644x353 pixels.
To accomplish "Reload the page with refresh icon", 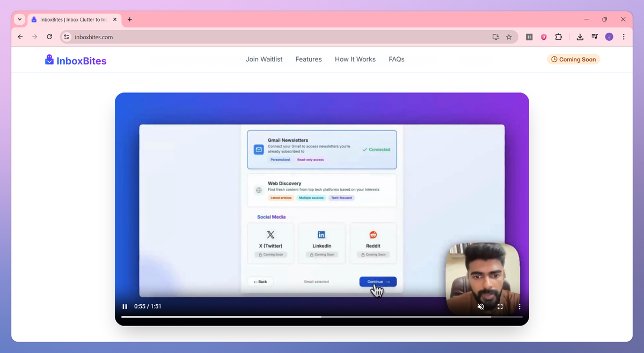I will [49, 37].
